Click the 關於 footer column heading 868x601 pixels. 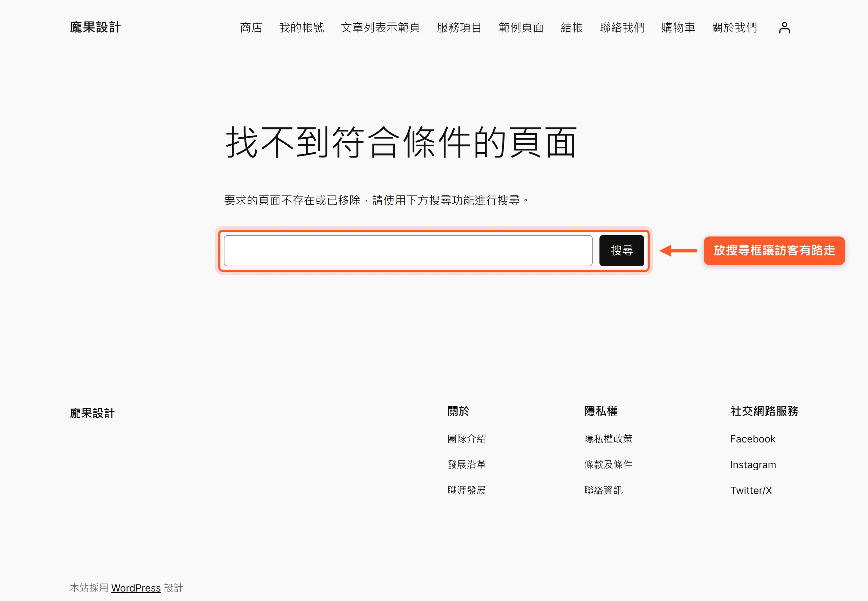click(458, 411)
